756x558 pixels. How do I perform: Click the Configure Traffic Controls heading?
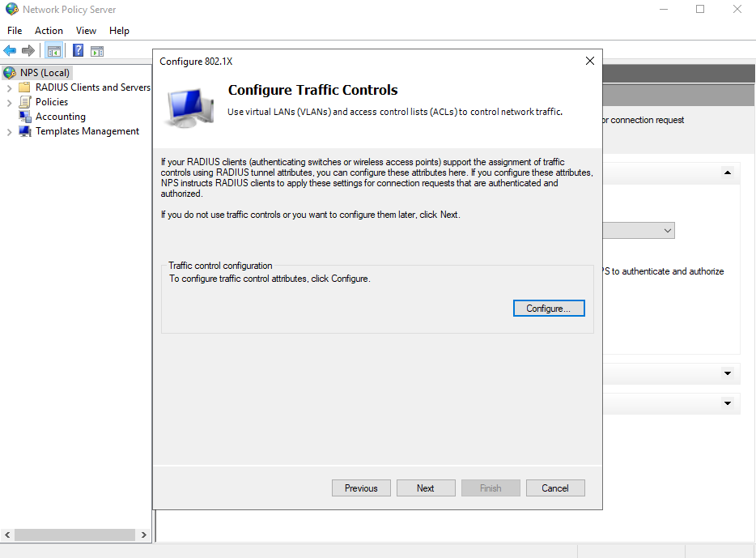click(313, 90)
